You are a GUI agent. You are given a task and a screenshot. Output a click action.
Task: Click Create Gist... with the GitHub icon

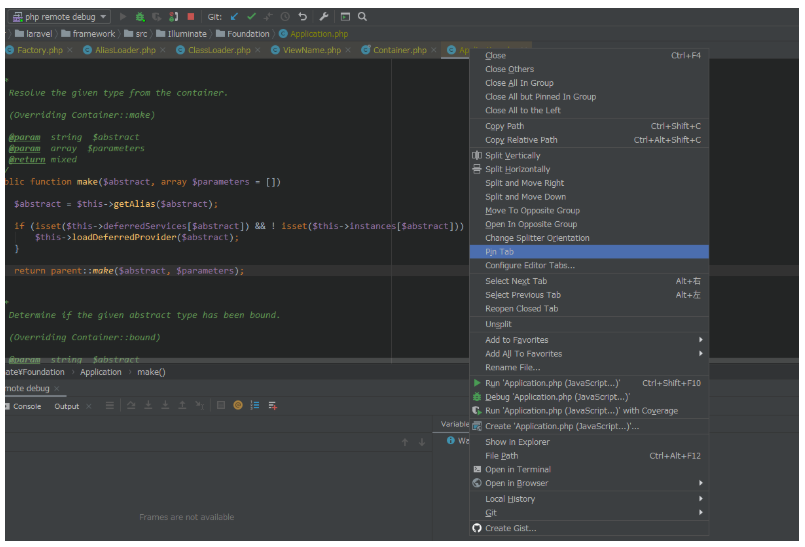point(589,528)
